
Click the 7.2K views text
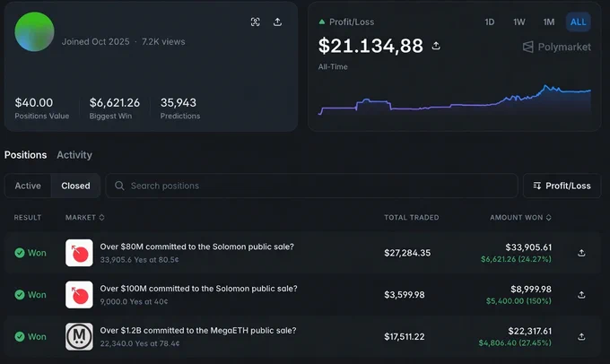[163, 41]
